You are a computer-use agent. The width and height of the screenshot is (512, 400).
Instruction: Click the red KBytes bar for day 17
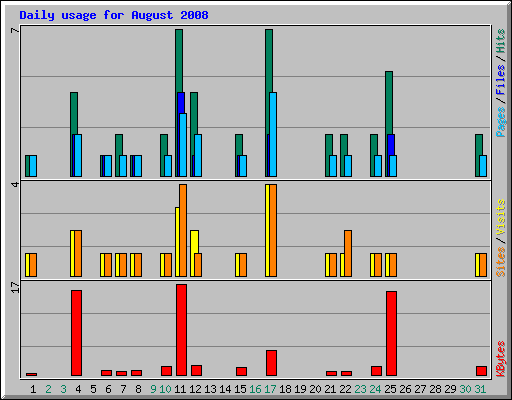pos(271,363)
